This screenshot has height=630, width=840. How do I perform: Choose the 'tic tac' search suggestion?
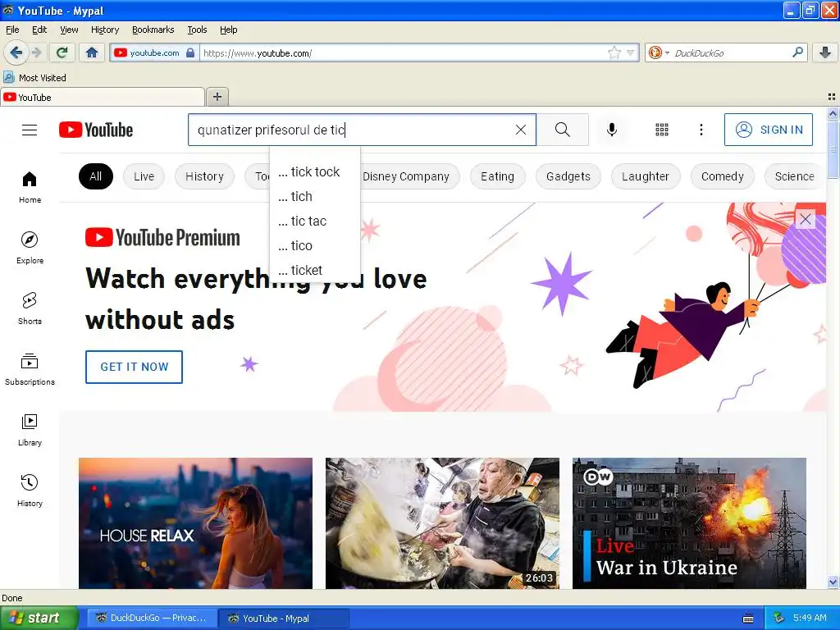tap(315, 221)
